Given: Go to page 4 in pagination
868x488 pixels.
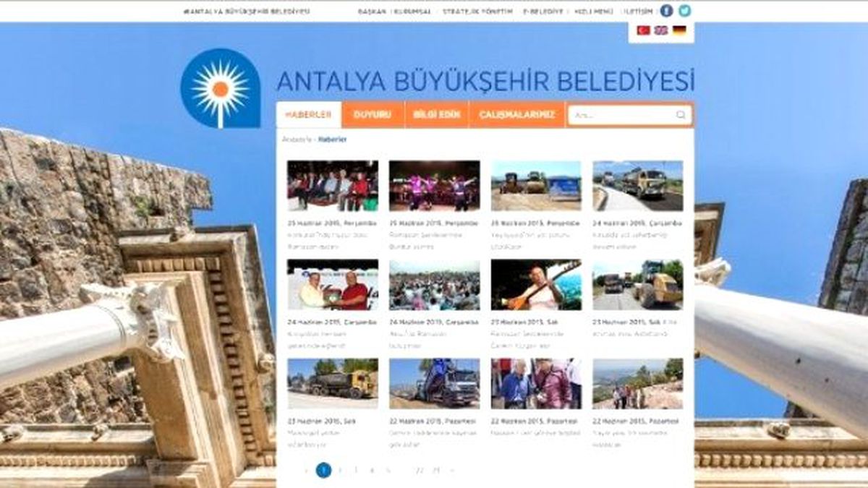Looking at the screenshot, I should 372,471.
